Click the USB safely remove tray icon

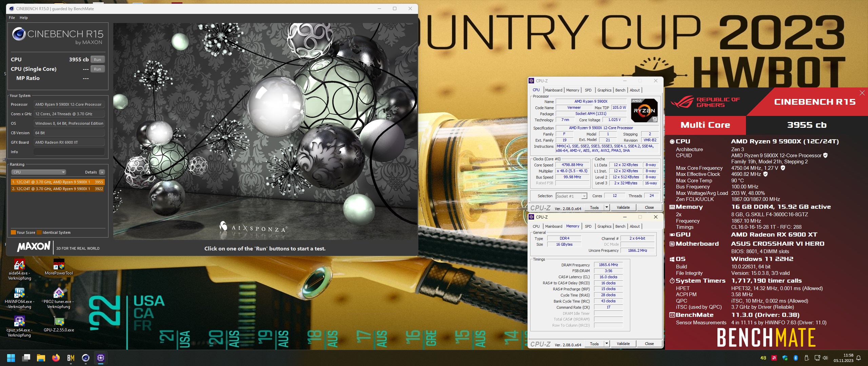[807, 358]
